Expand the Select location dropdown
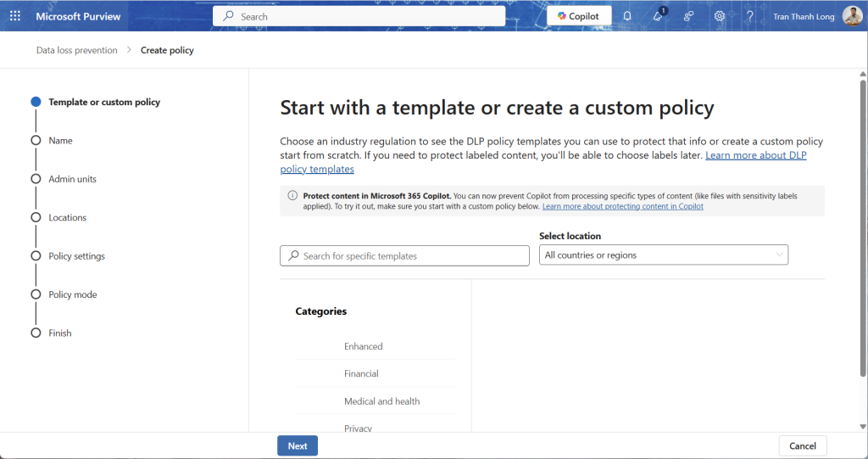This screenshot has width=868, height=459. pyautogui.click(x=664, y=255)
